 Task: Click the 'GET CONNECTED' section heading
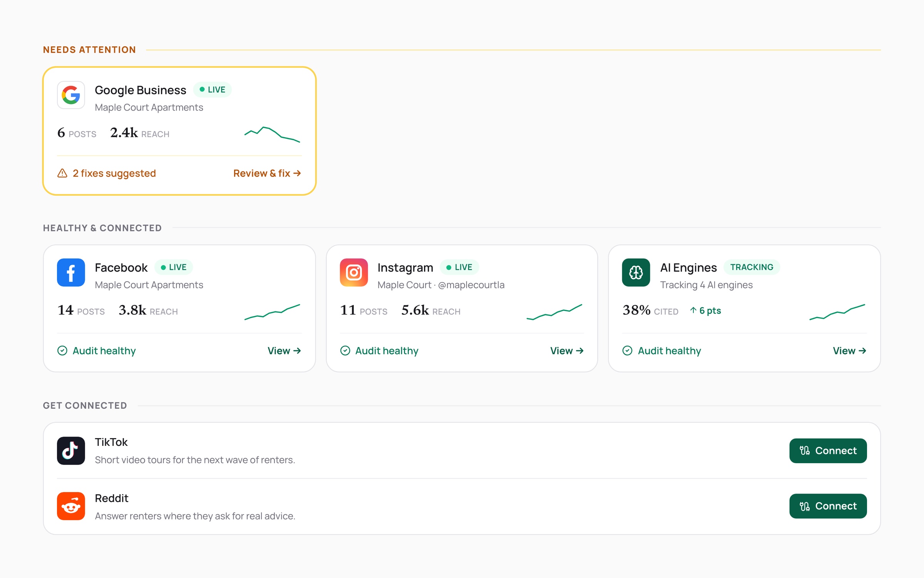[85, 406]
